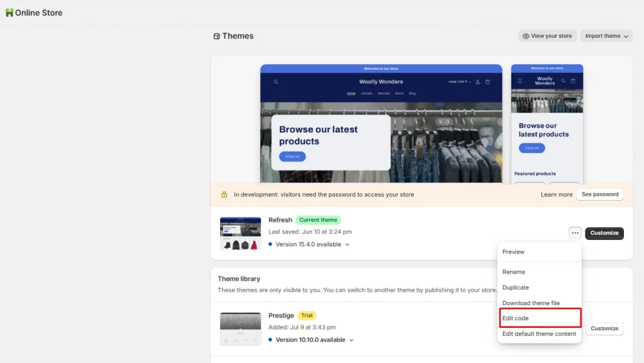Select Rename from theme menu
644x363 pixels.
click(x=539, y=272)
